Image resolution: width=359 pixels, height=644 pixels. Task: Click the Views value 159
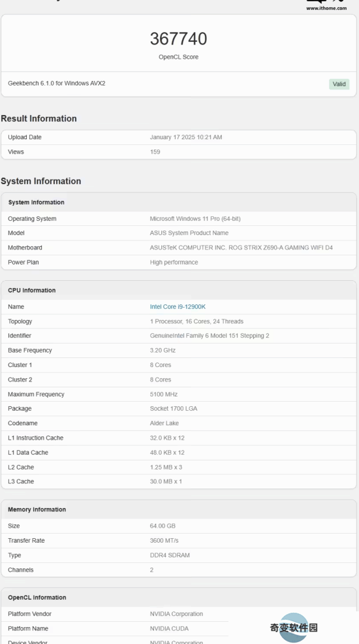(x=155, y=152)
